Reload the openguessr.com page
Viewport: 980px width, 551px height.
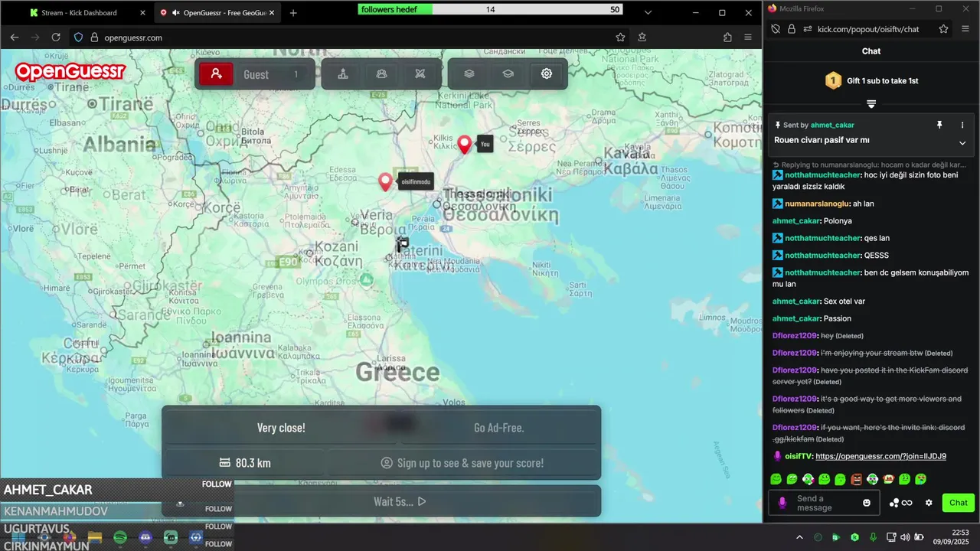(56, 37)
